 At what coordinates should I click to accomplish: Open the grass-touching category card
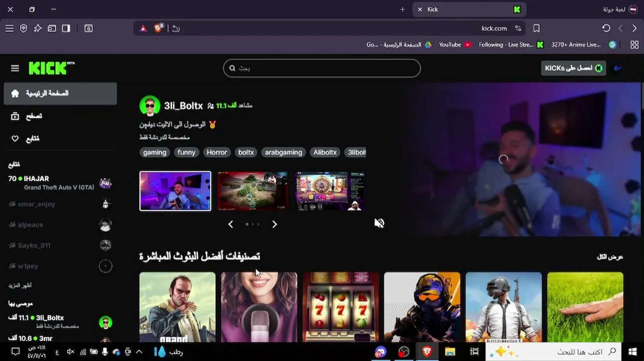tap(585, 307)
